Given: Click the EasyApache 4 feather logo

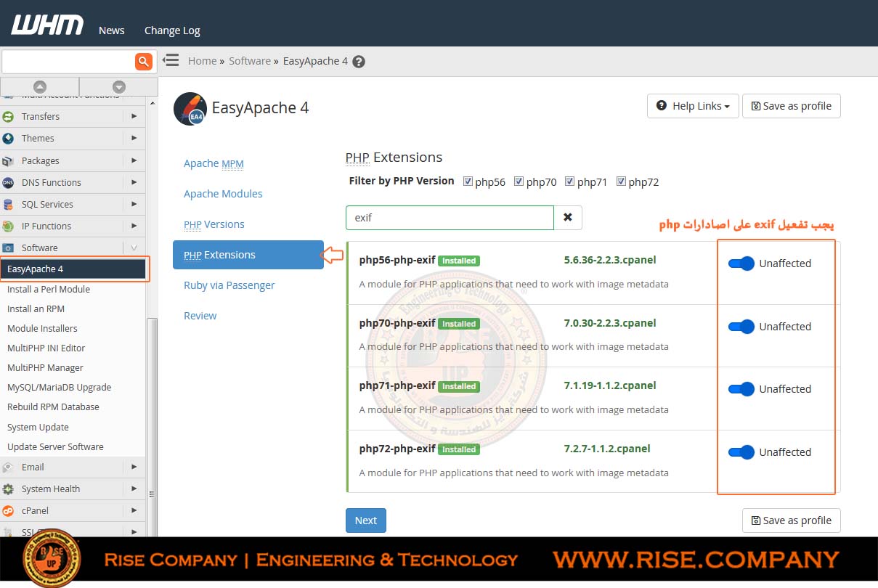Looking at the screenshot, I should (x=190, y=109).
